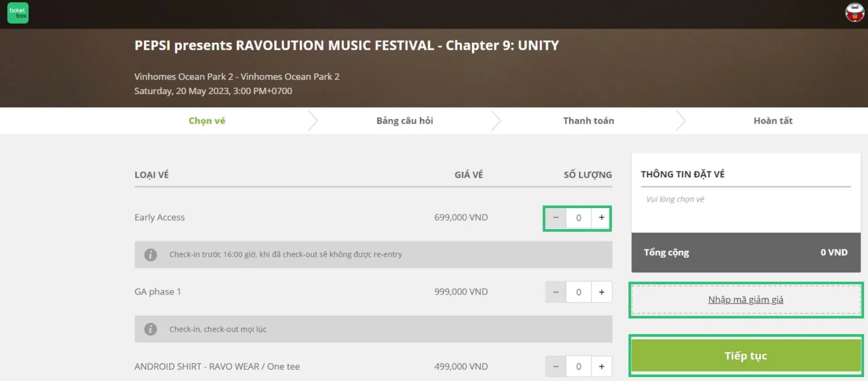868x381 pixels.
Task: Click the Ticketbox logo
Action: tap(18, 13)
